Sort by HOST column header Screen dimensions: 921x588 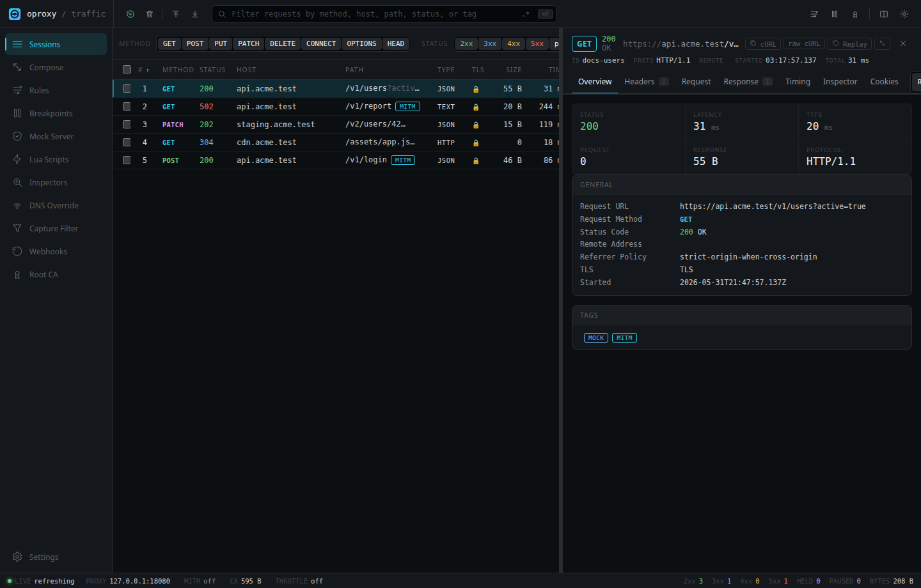[x=246, y=70]
